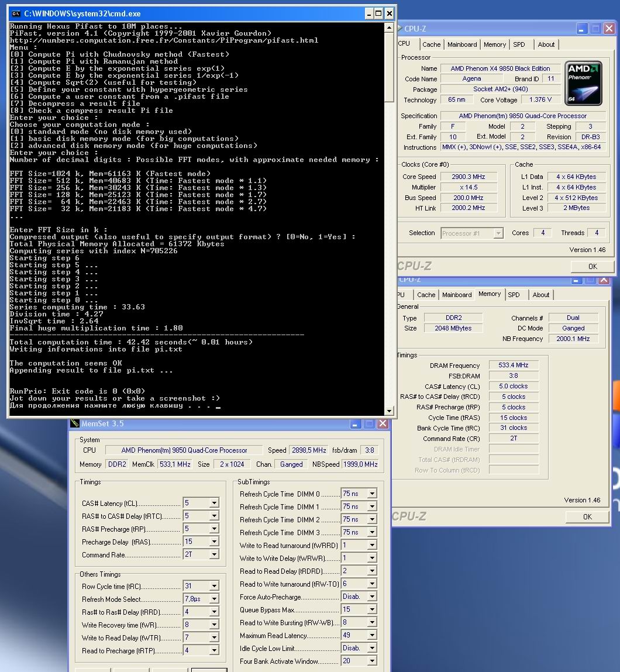Click the cmd.exe scrollbar down arrow
This screenshot has height=672, width=620.
(x=389, y=411)
